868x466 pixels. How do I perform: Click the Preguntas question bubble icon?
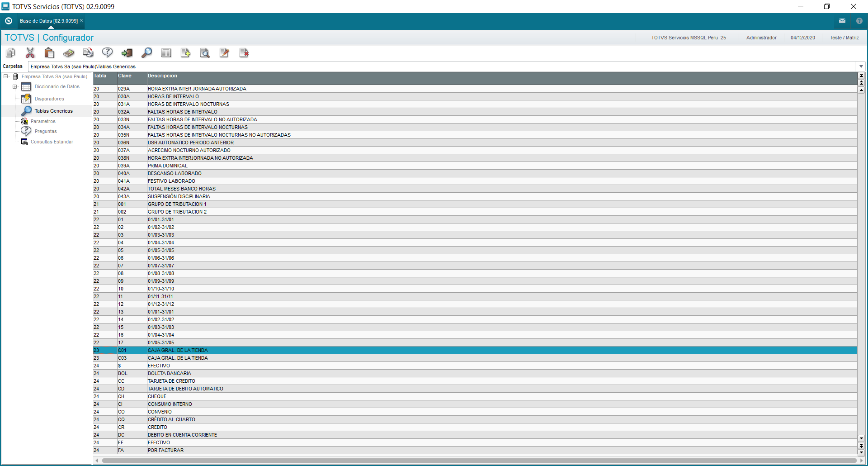26,131
